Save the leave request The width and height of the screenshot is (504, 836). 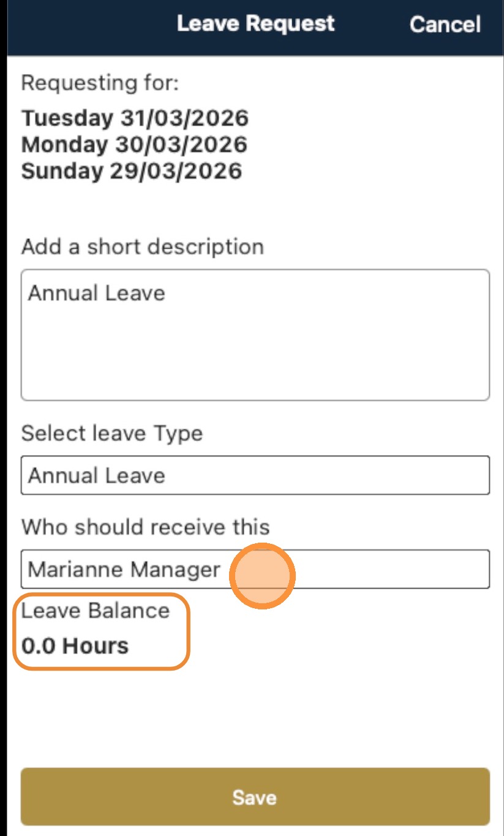point(255,797)
